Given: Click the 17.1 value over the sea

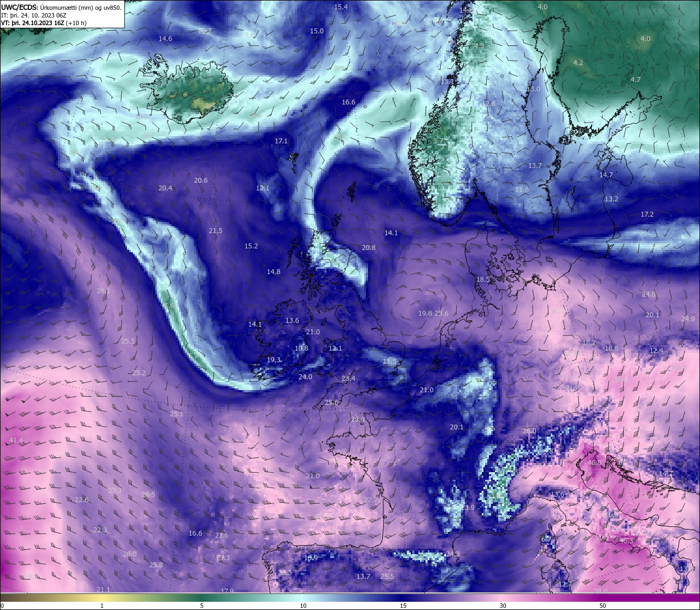Looking at the screenshot, I should point(281,141).
